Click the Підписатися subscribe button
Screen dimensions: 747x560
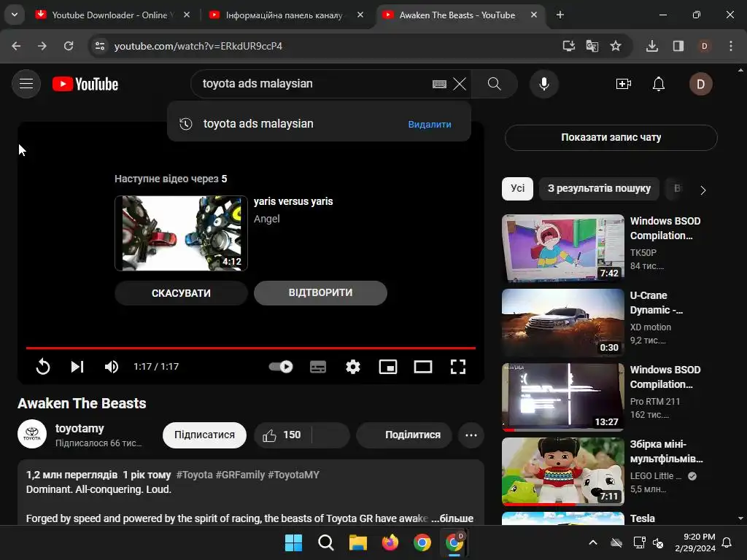[x=204, y=435]
